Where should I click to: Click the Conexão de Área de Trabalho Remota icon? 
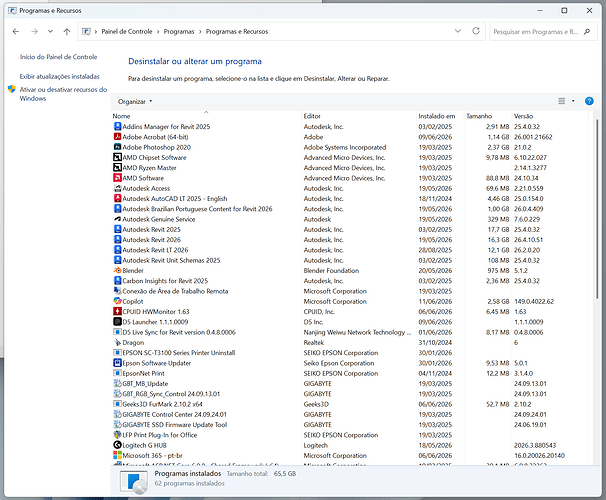click(117, 291)
